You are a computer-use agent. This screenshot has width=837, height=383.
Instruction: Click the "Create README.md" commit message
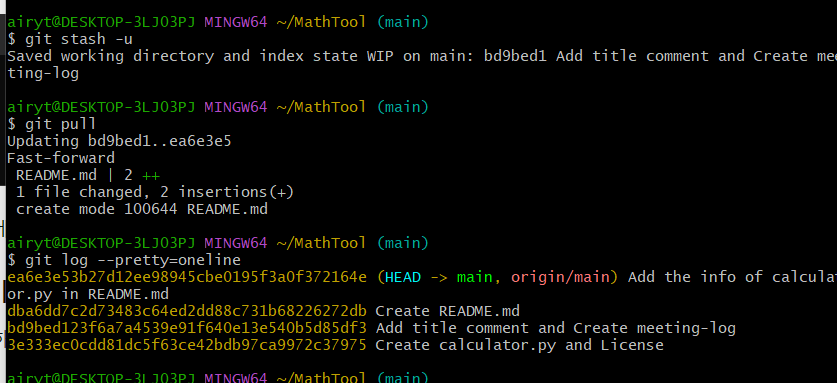(x=447, y=311)
